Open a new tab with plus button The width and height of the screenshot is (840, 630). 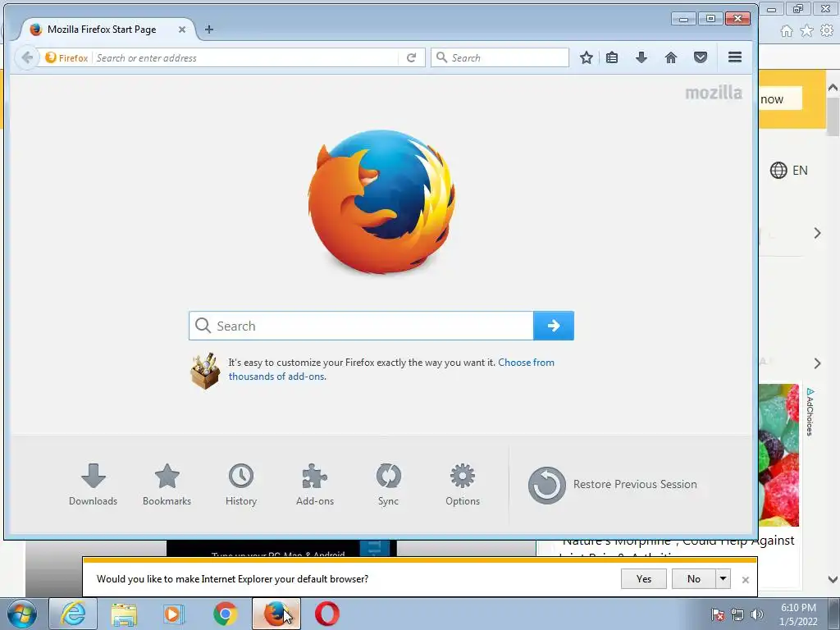(x=209, y=30)
